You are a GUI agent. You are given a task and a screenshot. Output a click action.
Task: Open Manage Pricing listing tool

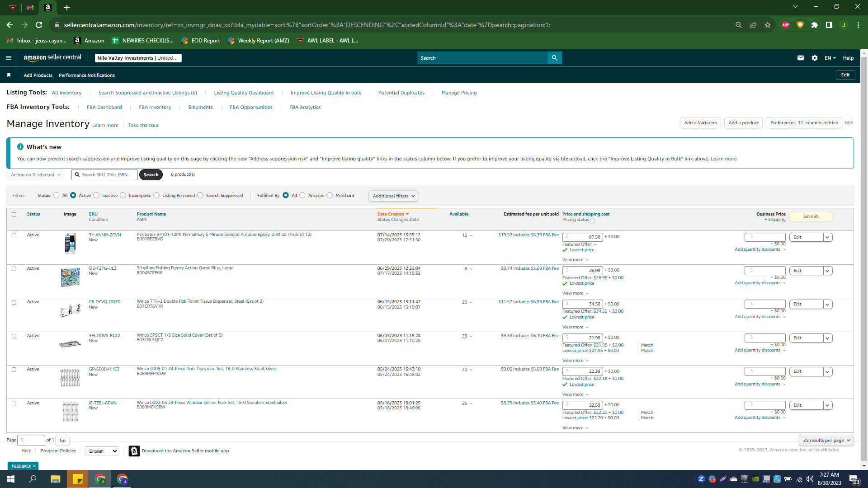click(x=459, y=93)
